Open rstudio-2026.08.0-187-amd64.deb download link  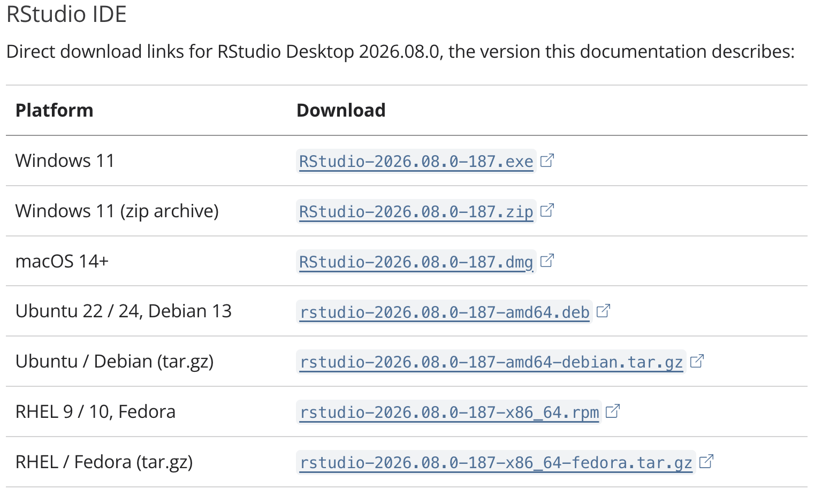click(445, 312)
